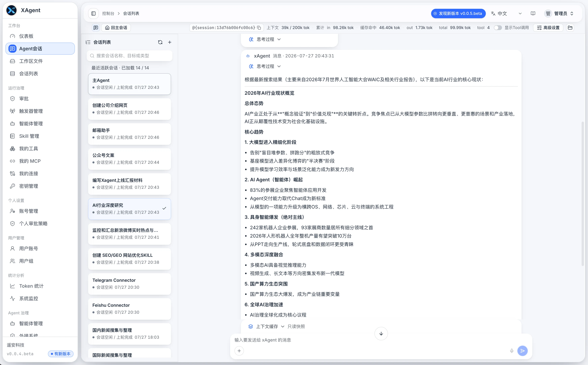This screenshot has height=365, width=588.
Task: Click the 管 user avatar
Action: pos(548,14)
